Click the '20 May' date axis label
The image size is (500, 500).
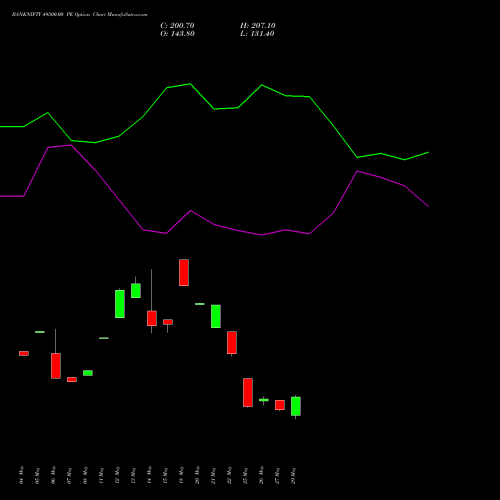(197, 475)
